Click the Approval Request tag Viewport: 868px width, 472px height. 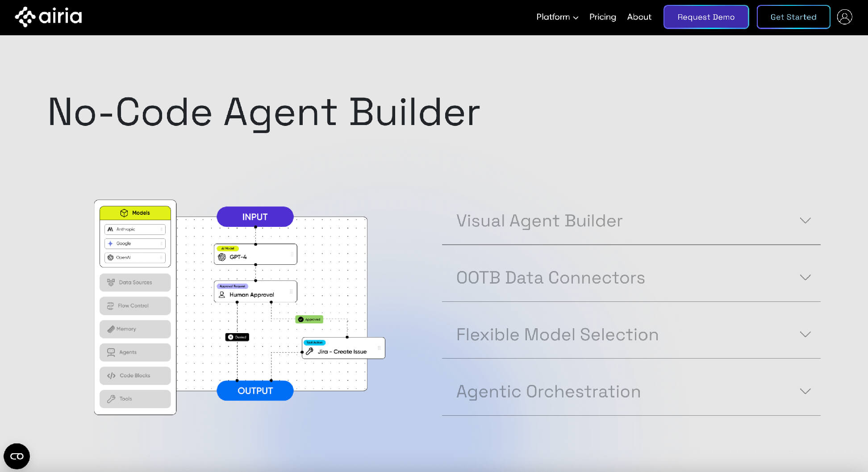tap(232, 286)
